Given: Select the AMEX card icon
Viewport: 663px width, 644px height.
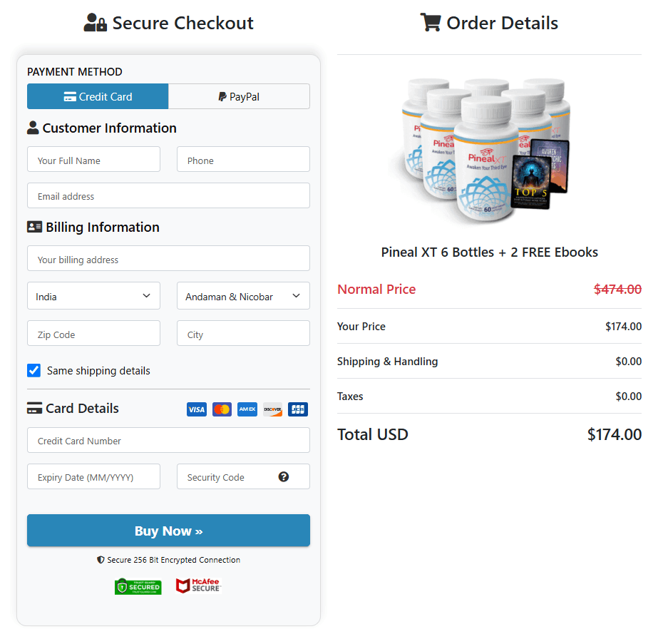Looking at the screenshot, I should click(247, 409).
